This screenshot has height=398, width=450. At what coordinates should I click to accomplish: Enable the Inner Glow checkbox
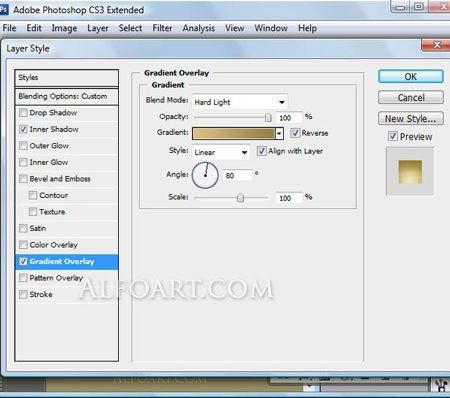tap(23, 162)
